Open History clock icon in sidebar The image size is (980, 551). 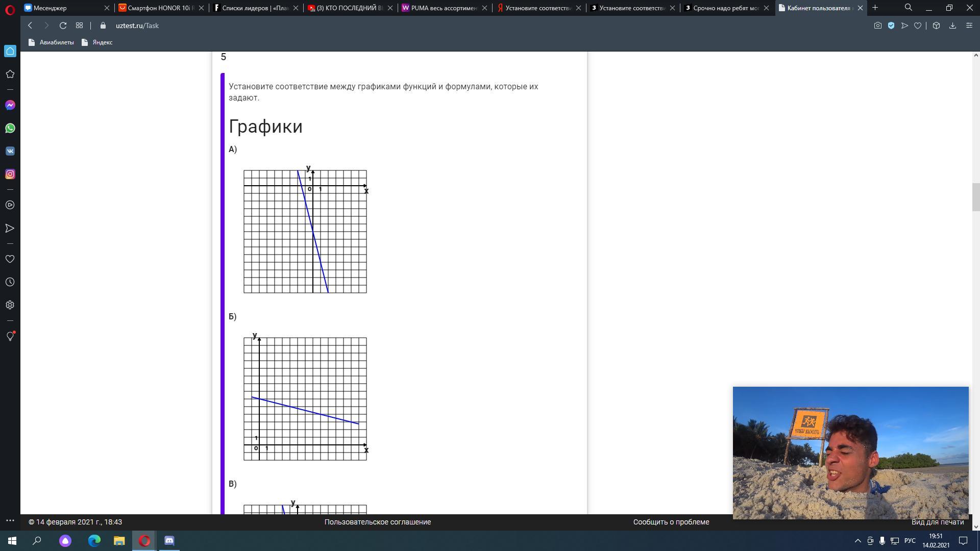coord(10,282)
